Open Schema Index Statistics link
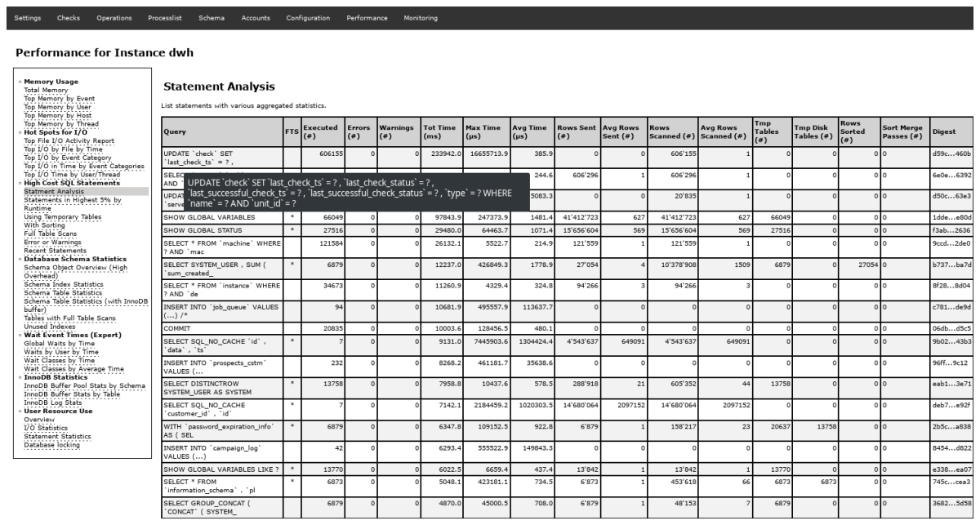980x525 pixels. pos(66,284)
